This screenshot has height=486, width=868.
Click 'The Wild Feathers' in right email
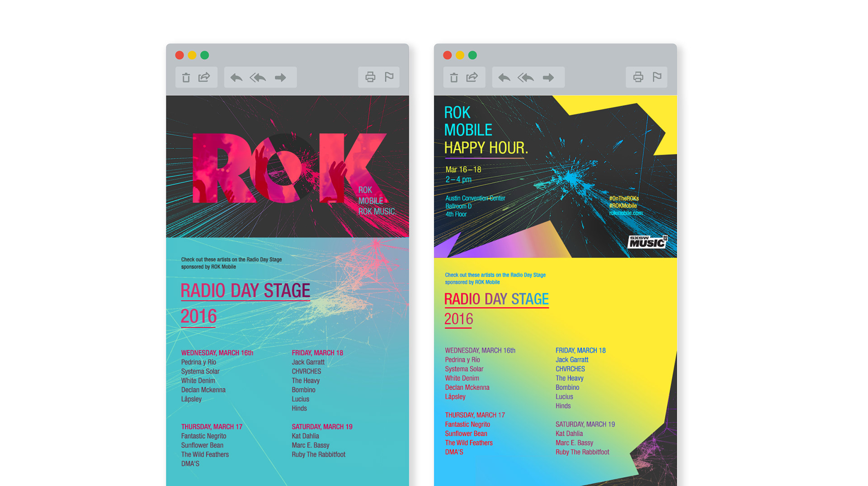coord(469,443)
